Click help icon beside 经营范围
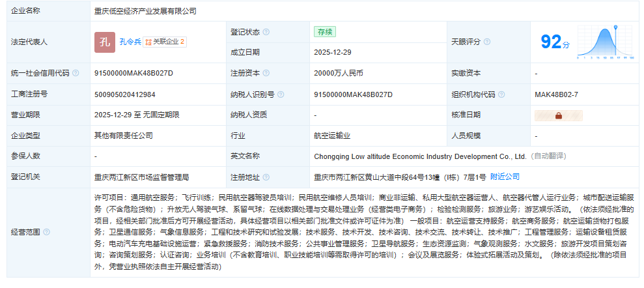The width and height of the screenshot is (644, 288). tap(46, 232)
